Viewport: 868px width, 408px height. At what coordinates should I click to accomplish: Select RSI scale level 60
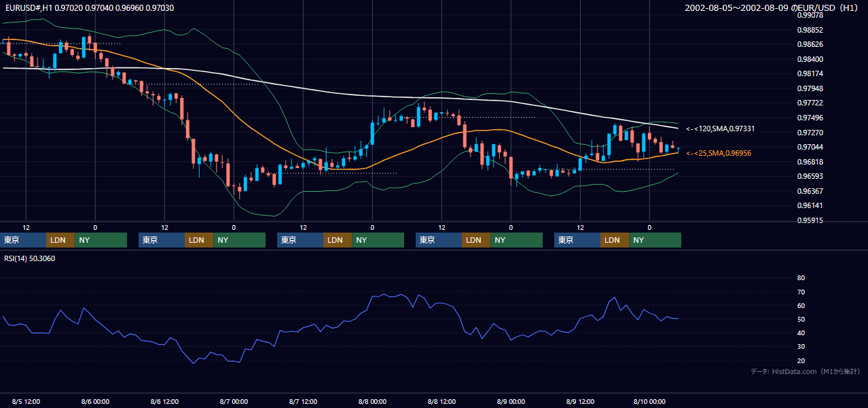pos(801,305)
